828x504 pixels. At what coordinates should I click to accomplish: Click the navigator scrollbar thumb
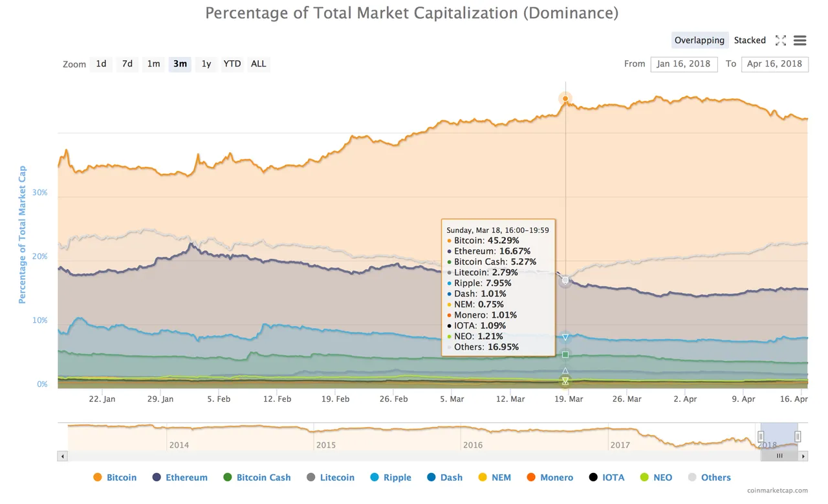pos(779,456)
